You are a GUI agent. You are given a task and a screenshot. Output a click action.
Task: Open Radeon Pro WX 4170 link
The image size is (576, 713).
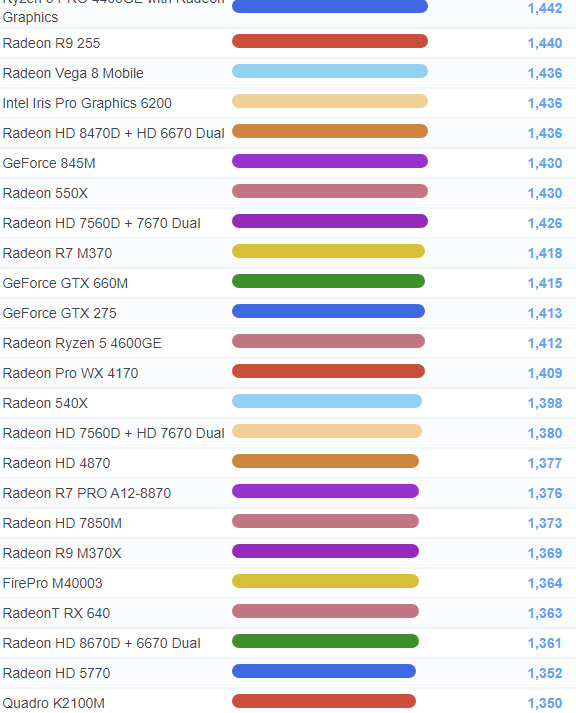point(70,373)
